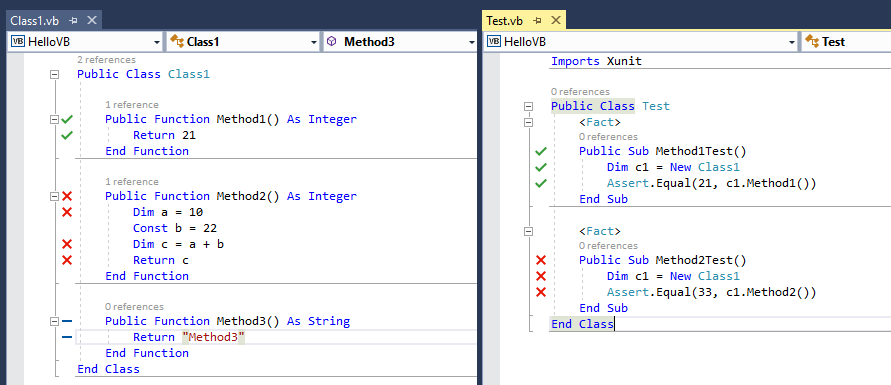Click the Class1 icon in type dropdown
Screen dimensions: 891x385
click(177, 41)
